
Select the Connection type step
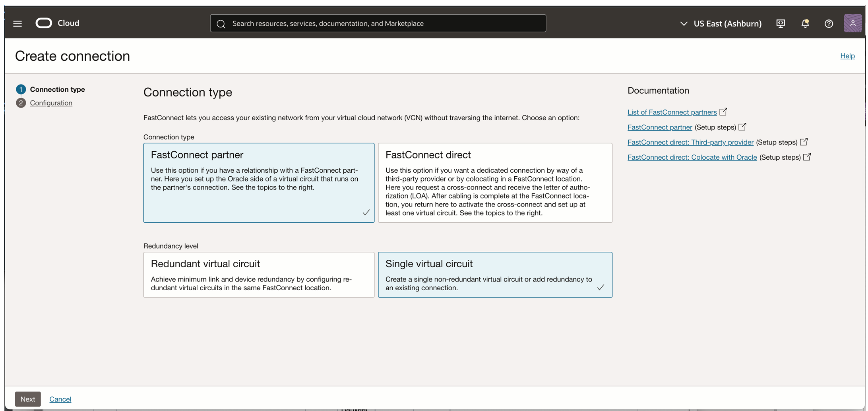coord(57,89)
